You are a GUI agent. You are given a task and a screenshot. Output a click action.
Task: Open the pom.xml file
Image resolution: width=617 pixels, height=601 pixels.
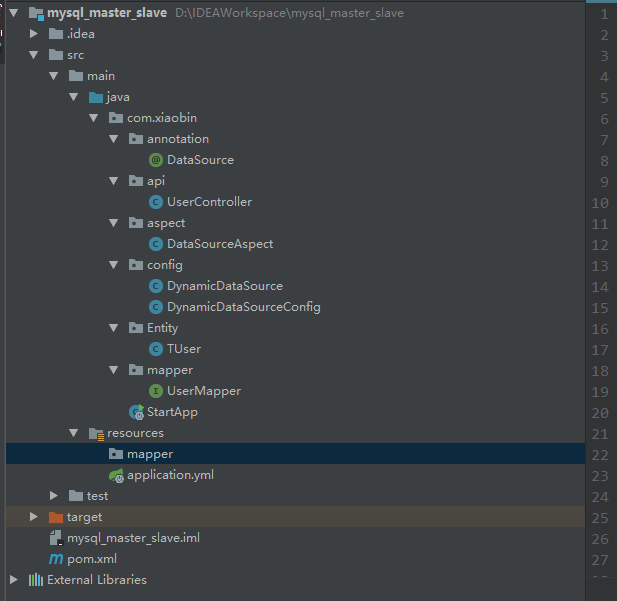[92, 559]
